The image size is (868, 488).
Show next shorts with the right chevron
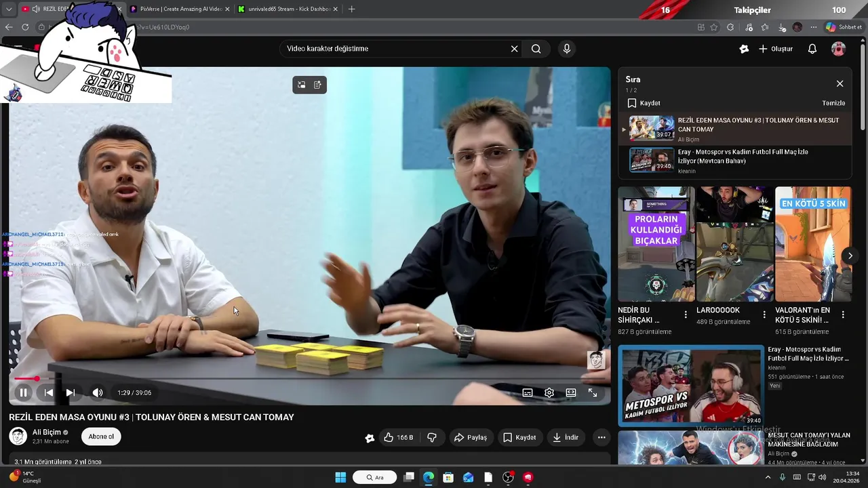[x=850, y=256]
